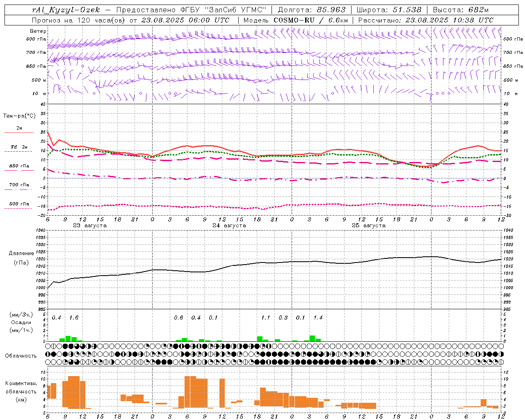Click the Облачность cloud cover label
This screenshot has height=420, width=525.
pos(21,356)
